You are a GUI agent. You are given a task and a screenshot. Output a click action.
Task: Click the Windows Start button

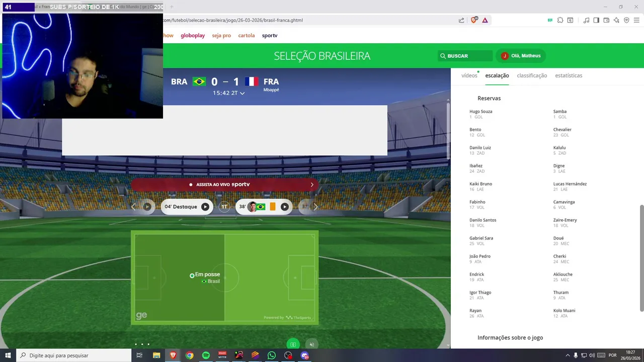pos(8,355)
